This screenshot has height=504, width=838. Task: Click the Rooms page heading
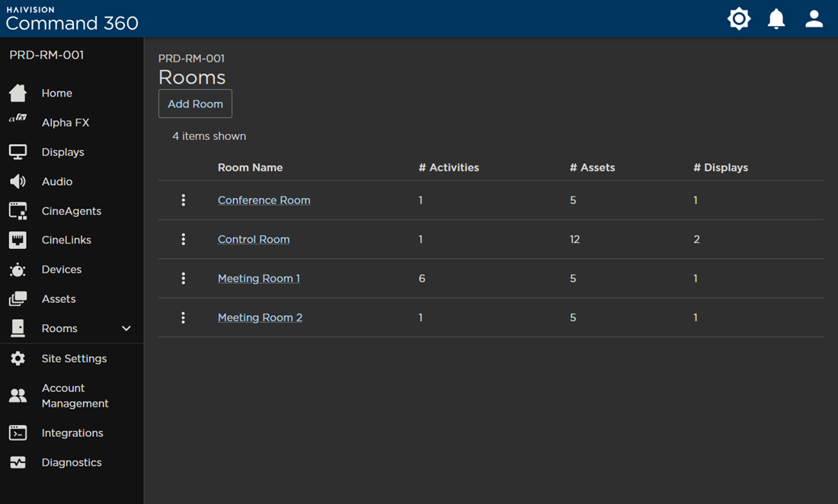[192, 78]
